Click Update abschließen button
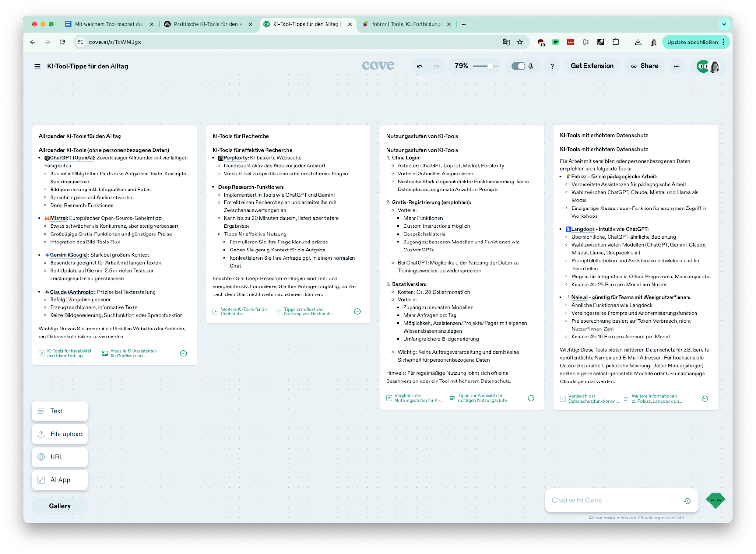 point(696,42)
